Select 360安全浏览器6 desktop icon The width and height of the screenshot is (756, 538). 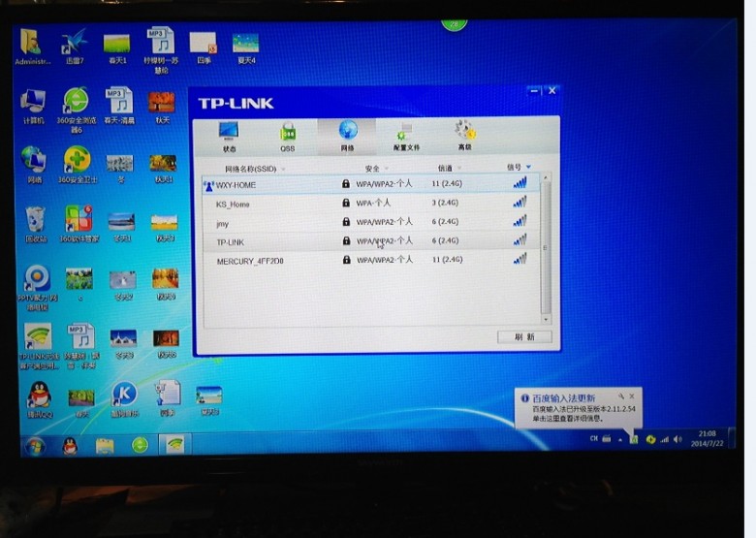tap(77, 111)
